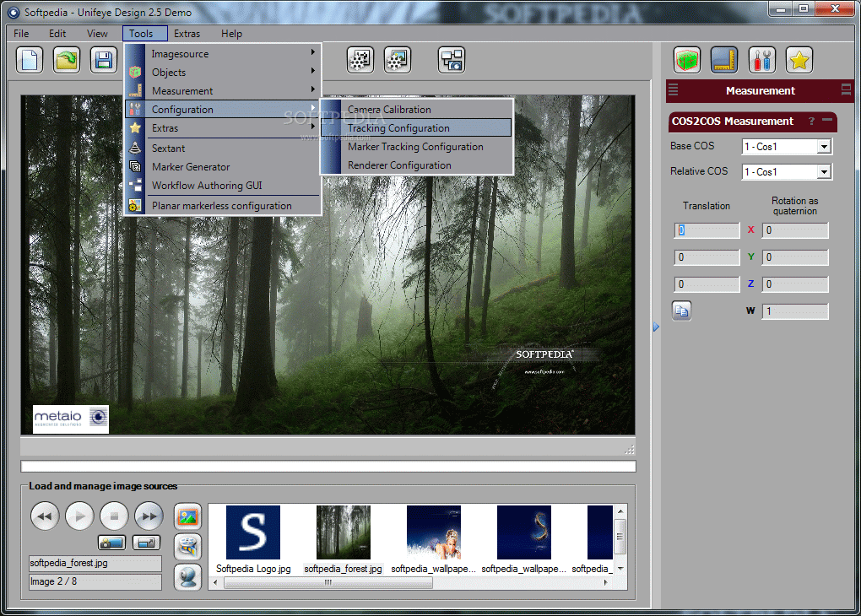Click the thumbnail list vertical scroll down arrow
The height and width of the screenshot is (616, 861).
click(x=620, y=568)
